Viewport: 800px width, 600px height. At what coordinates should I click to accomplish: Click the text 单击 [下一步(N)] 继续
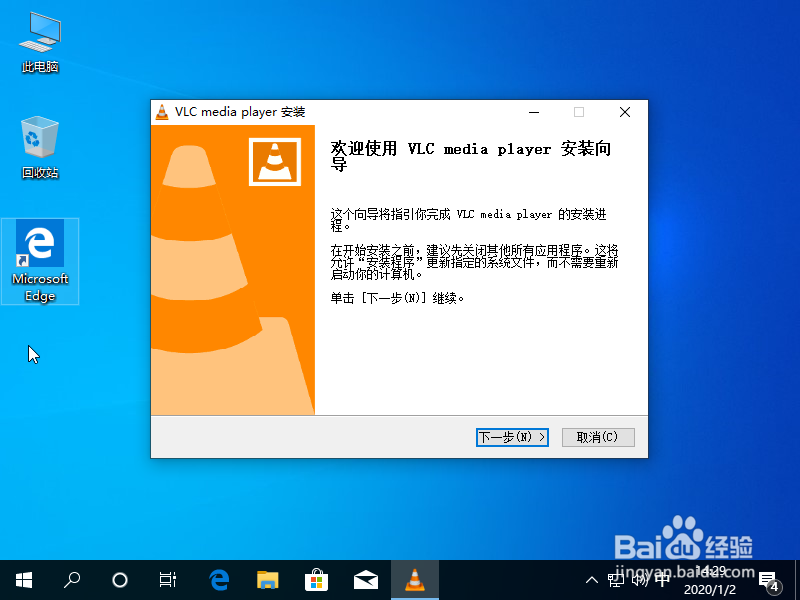tap(397, 298)
